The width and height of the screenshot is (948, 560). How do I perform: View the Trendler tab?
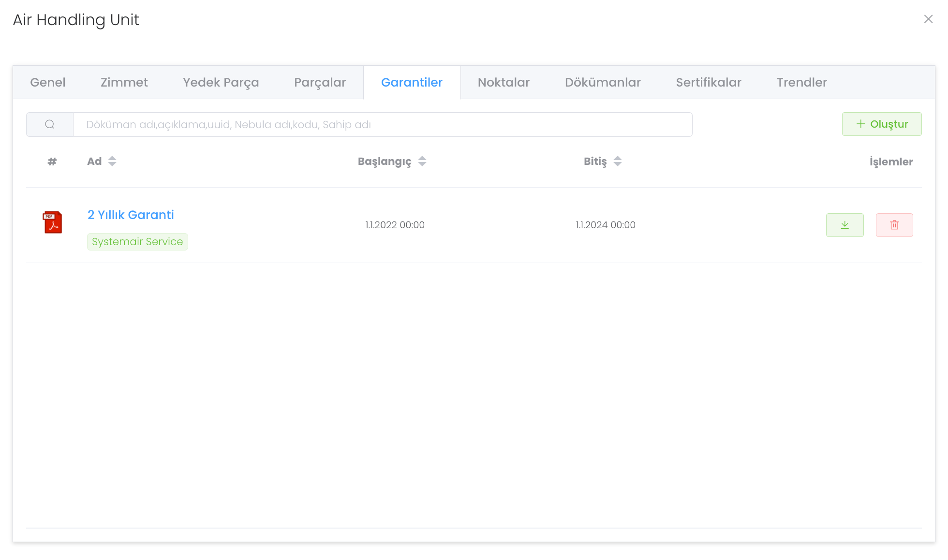coord(801,82)
